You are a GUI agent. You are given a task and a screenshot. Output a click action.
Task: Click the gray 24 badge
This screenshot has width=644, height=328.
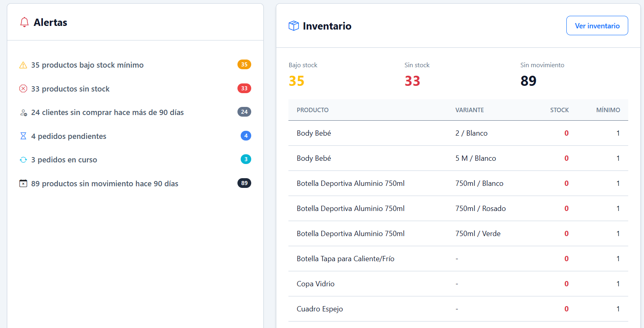tap(244, 112)
